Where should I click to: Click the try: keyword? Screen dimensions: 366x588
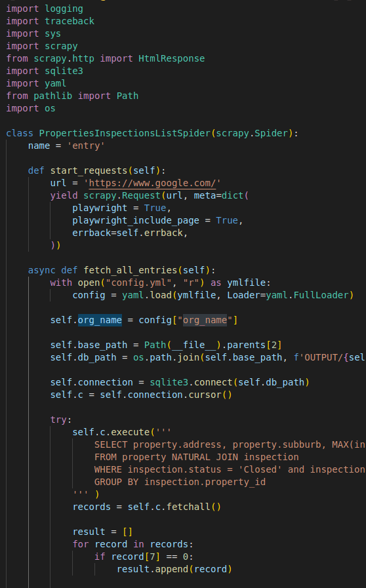tap(61, 420)
